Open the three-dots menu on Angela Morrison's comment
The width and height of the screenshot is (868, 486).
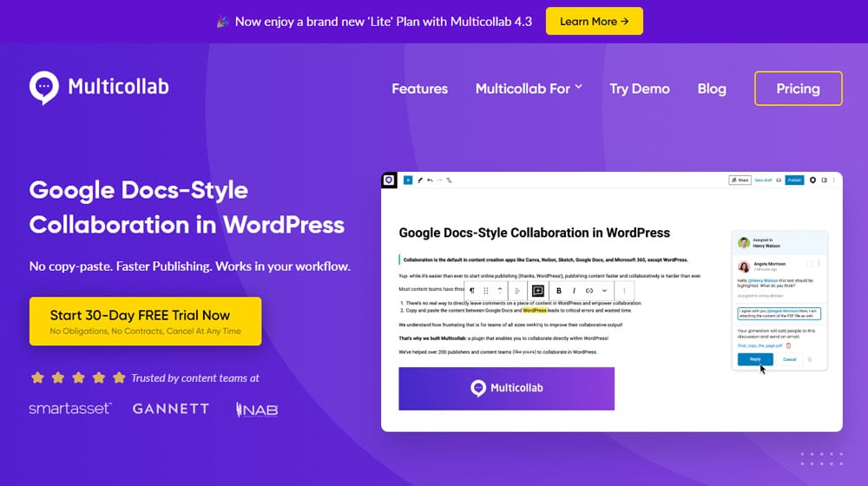819,264
